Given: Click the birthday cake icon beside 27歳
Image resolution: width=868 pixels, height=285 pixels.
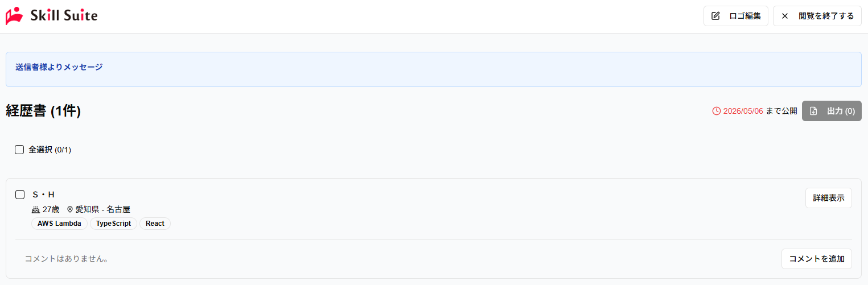Looking at the screenshot, I should tap(36, 209).
